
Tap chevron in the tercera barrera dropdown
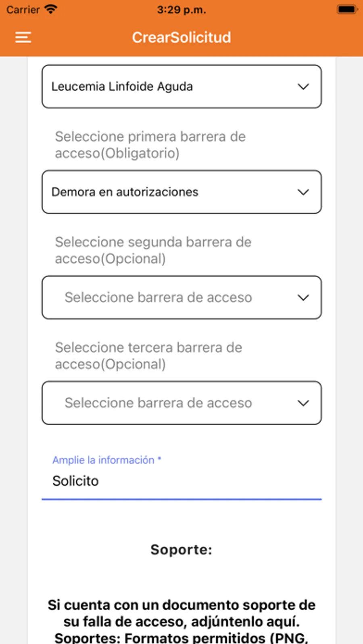point(303,403)
